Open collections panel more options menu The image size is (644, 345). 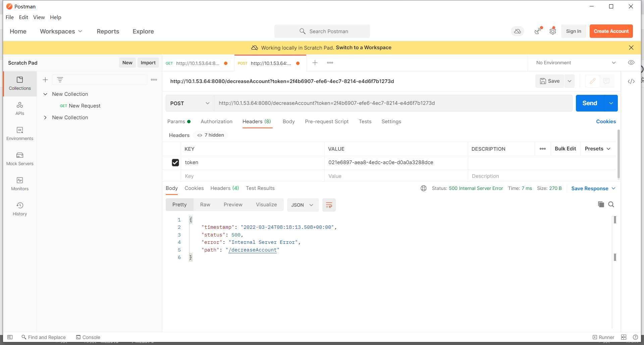point(154,80)
